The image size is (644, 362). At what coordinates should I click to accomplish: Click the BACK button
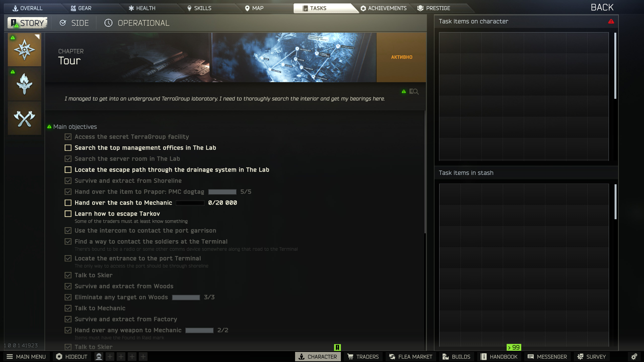coord(602,8)
